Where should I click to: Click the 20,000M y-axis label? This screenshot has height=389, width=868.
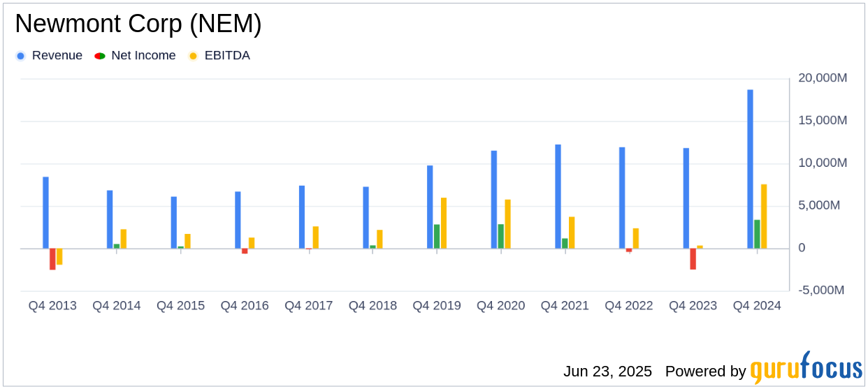[821, 78]
